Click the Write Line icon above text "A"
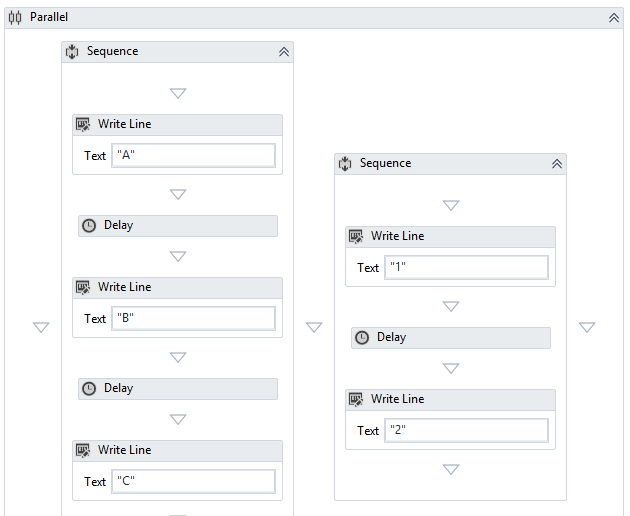 pos(84,124)
